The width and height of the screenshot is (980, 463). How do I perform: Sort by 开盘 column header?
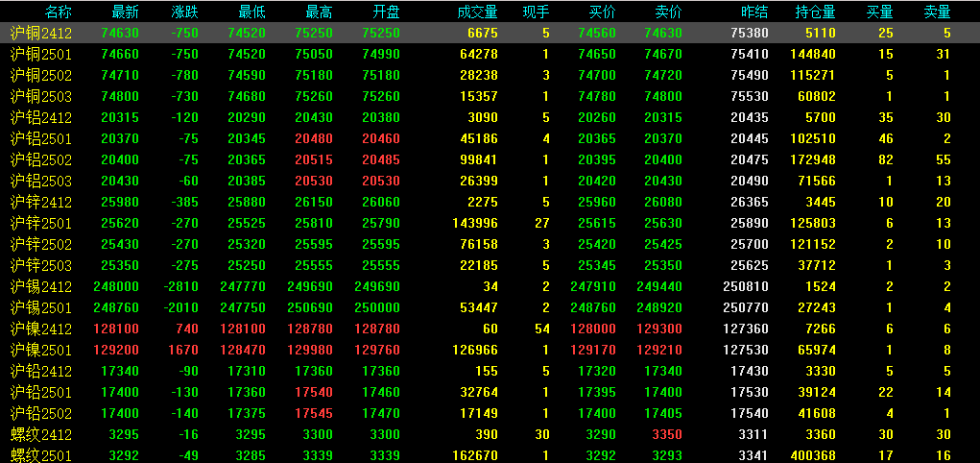(386, 12)
